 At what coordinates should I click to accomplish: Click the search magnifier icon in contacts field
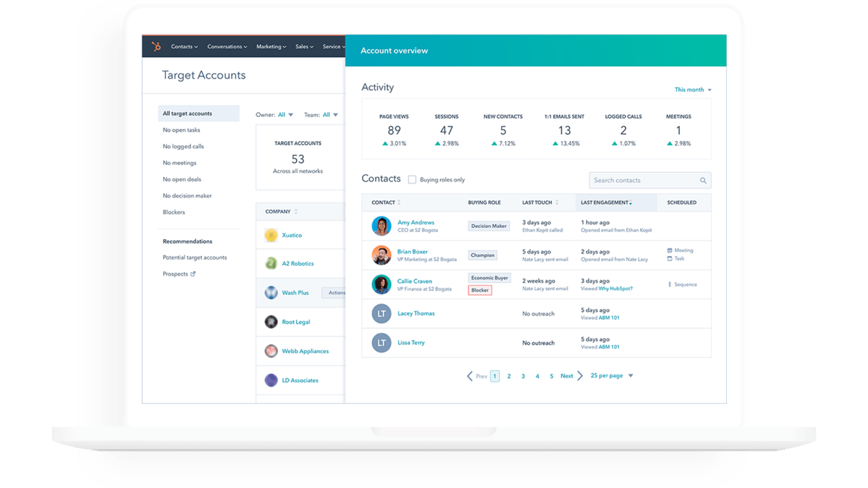coord(703,180)
